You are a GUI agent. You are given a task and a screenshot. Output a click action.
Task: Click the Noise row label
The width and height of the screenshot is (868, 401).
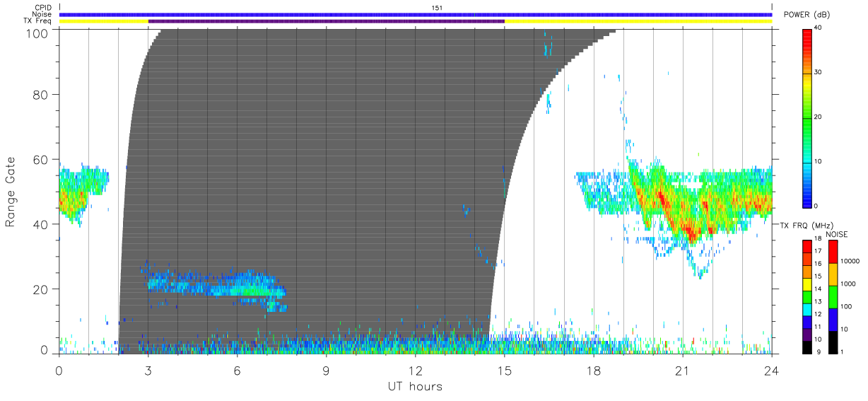click(43, 14)
